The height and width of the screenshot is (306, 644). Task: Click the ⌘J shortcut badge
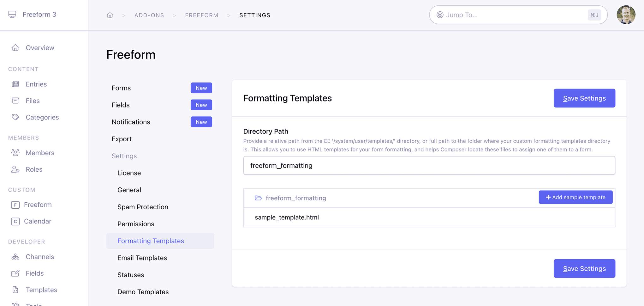click(x=594, y=15)
